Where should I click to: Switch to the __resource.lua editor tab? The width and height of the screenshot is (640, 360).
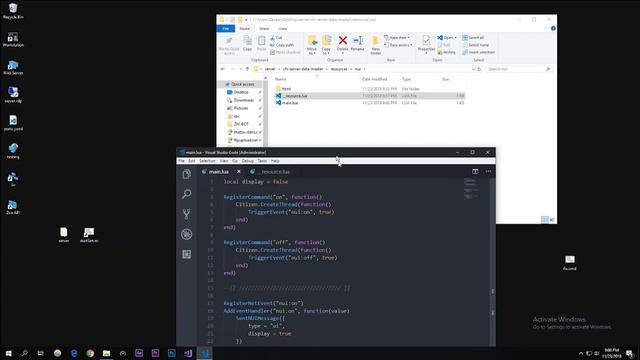point(270,172)
